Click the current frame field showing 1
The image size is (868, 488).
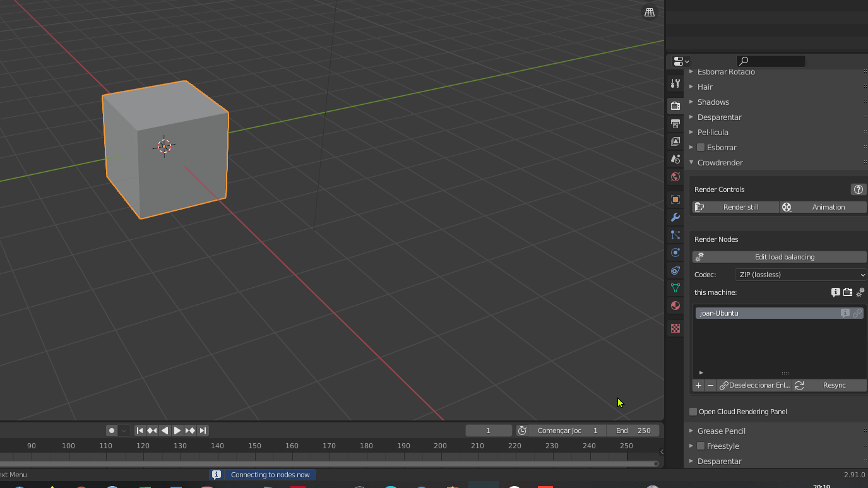489,431
